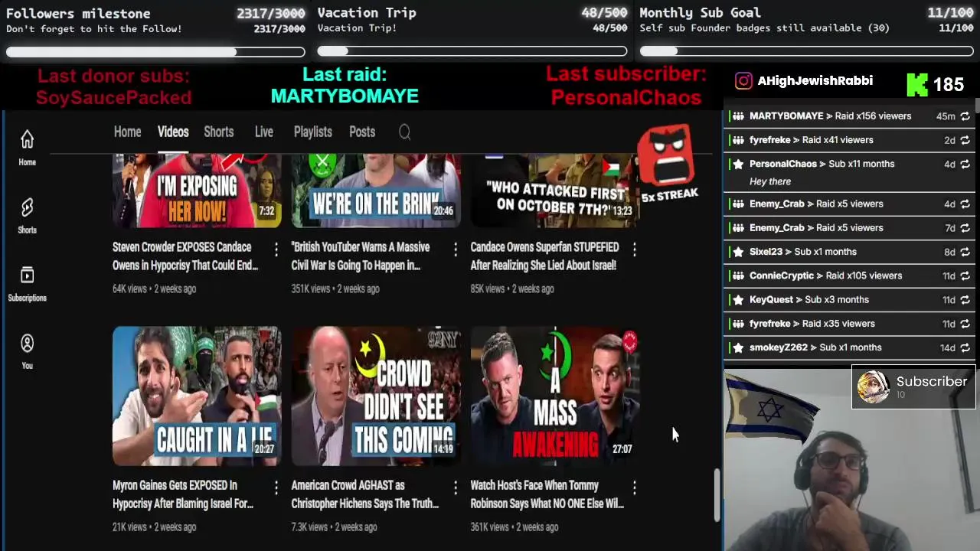Image resolution: width=980 pixels, height=551 pixels.
Task: Play the CROWD DIDN'T SEE THIS COMING thumbnail
Action: (376, 396)
